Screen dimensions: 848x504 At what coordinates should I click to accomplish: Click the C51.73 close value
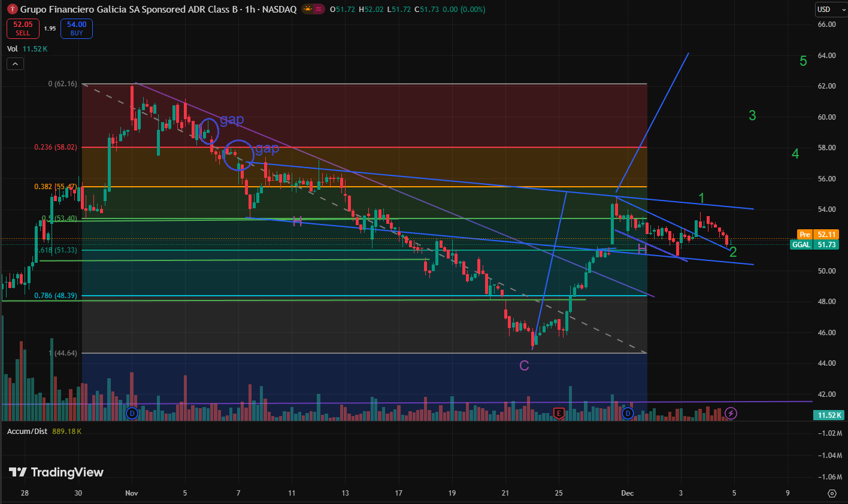tap(427, 10)
